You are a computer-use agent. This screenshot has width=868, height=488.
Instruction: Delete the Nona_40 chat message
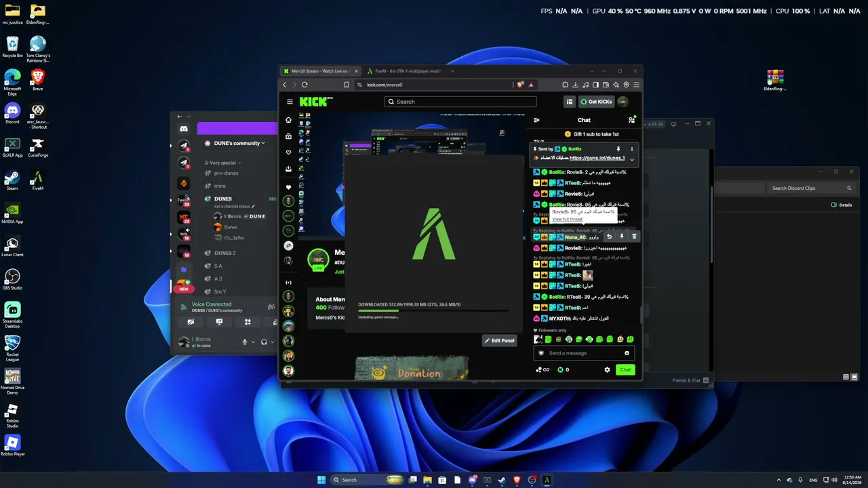(634, 237)
